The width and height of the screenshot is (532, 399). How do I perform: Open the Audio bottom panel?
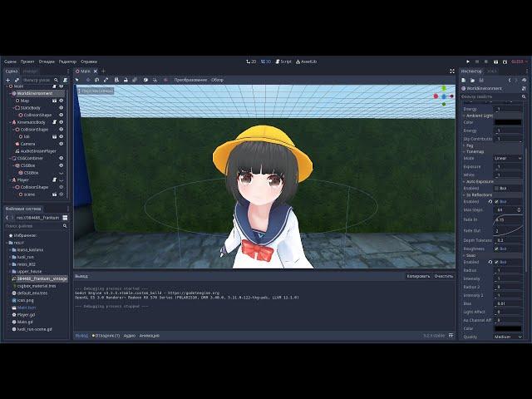(130, 336)
